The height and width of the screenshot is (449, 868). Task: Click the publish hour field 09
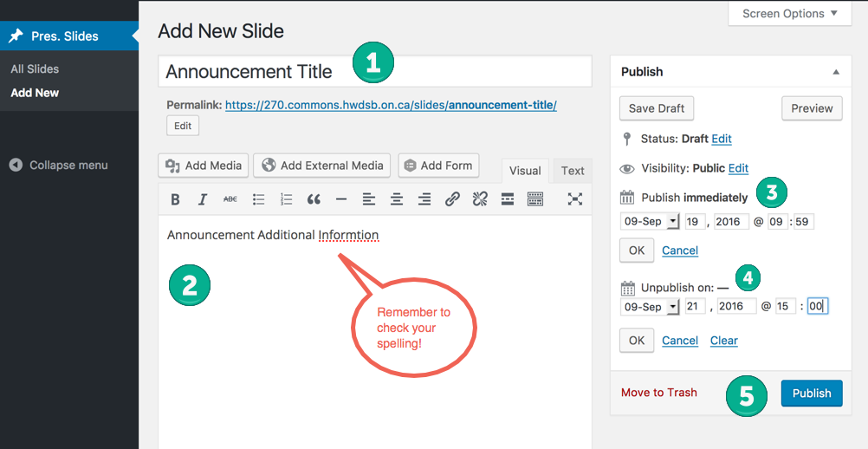[x=778, y=221]
